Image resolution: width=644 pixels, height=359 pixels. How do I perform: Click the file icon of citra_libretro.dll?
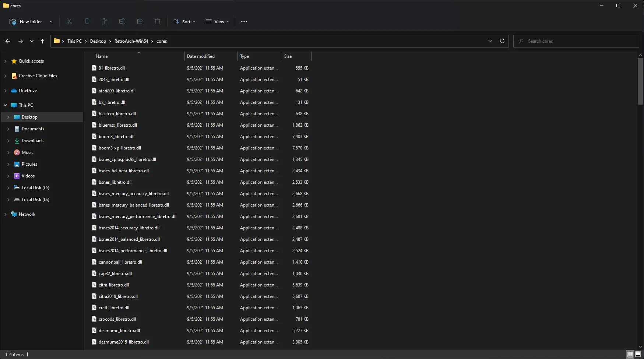pyautogui.click(x=94, y=285)
